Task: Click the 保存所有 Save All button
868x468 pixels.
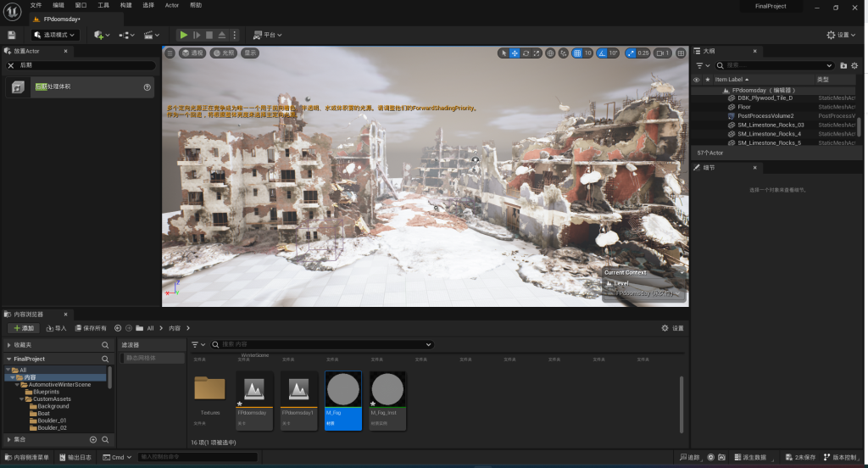Action: pyautogui.click(x=91, y=328)
